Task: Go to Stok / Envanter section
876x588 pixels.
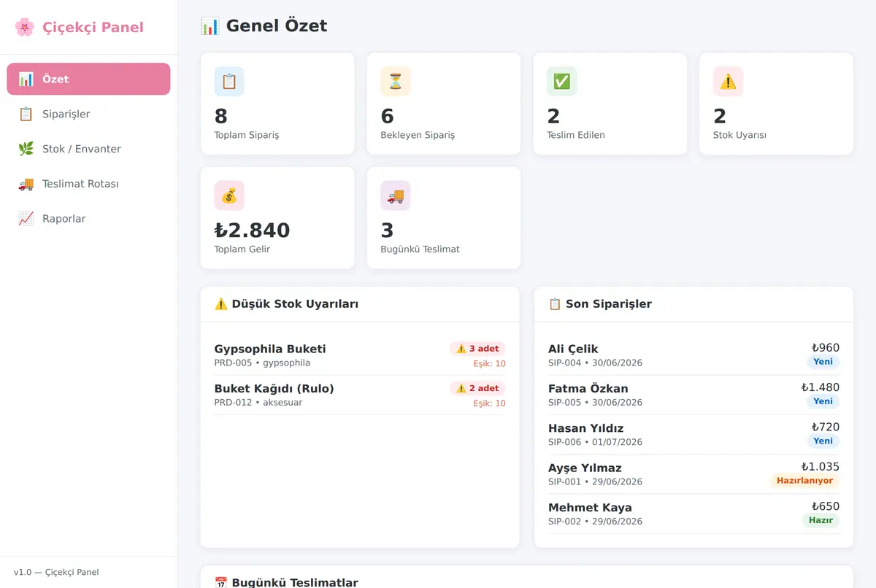Action: 88,149
